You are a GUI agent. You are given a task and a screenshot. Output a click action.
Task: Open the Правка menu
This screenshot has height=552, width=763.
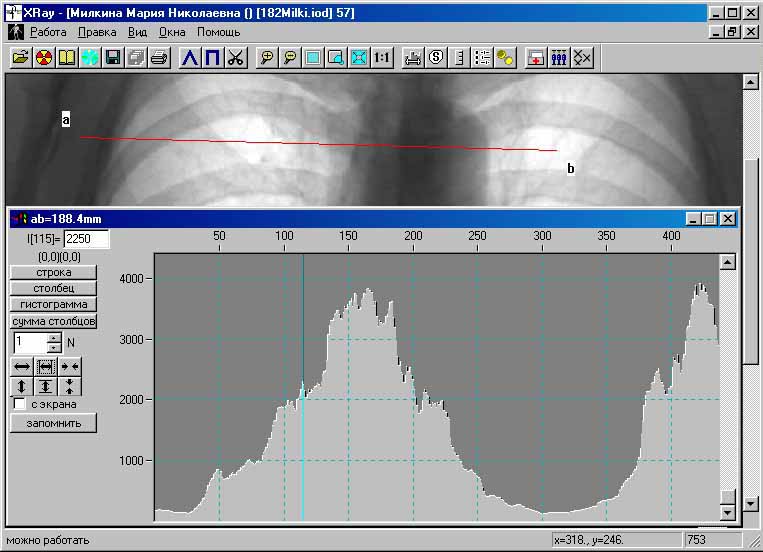(97, 32)
